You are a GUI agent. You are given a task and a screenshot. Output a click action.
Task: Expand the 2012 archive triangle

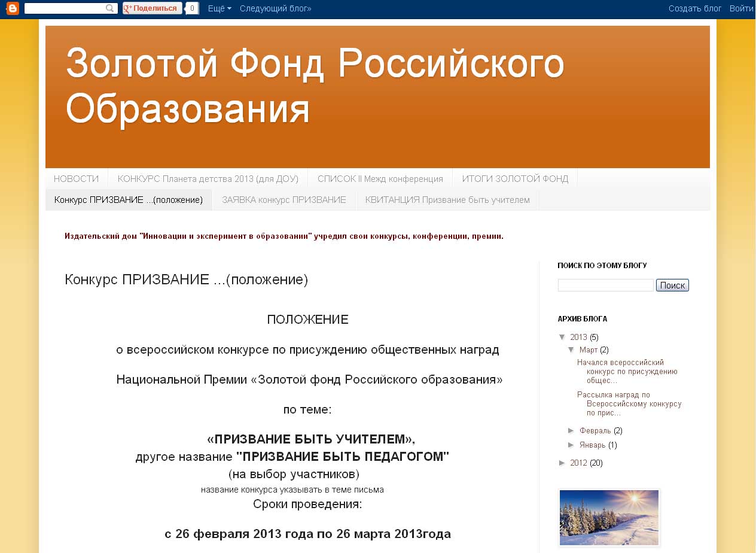click(562, 463)
